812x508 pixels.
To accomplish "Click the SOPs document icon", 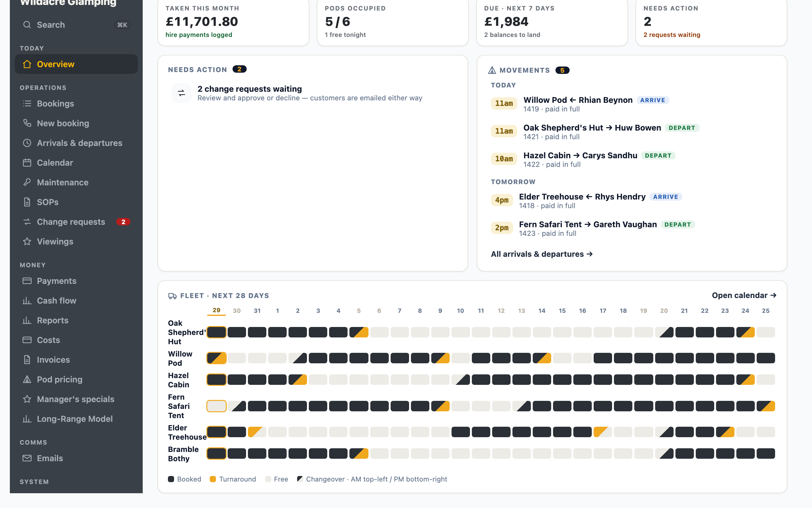I will tap(27, 202).
